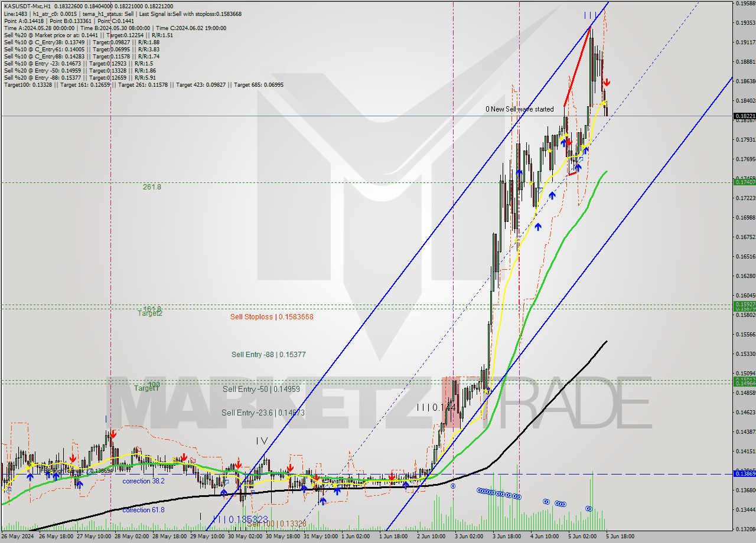Image resolution: width=756 pixels, height=543 pixels.
Task: Click the 'I I I 0.144' wave label
Action: [x=436, y=407]
